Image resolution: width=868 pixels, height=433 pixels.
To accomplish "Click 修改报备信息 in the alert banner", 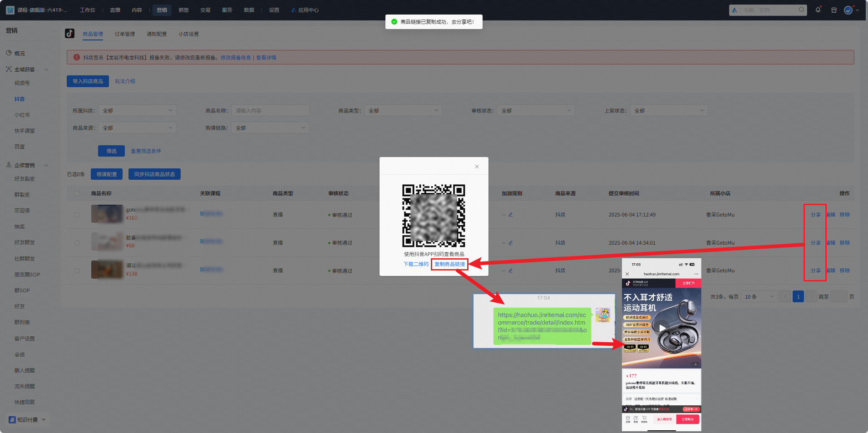I will pos(236,58).
